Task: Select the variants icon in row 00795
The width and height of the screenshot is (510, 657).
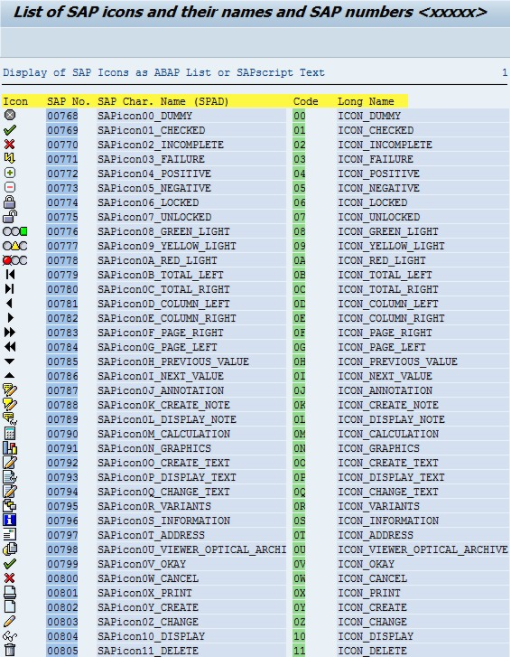Action: pyautogui.click(x=10, y=506)
